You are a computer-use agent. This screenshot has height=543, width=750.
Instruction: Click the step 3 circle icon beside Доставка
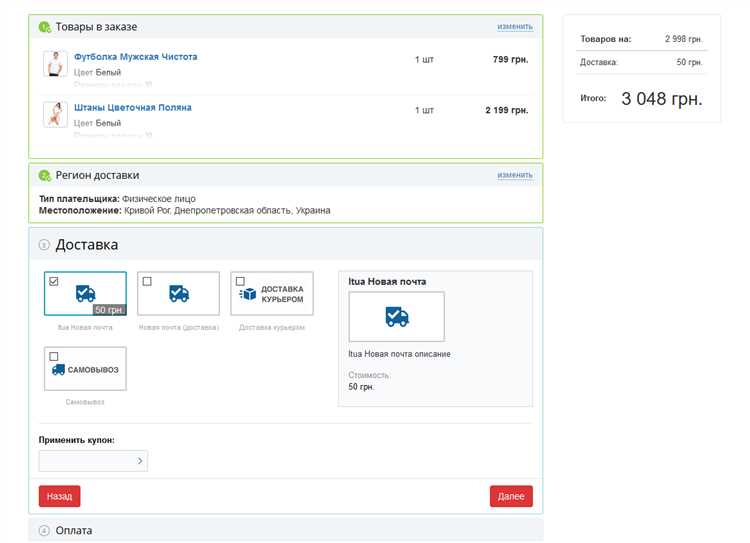[x=44, y=245]
